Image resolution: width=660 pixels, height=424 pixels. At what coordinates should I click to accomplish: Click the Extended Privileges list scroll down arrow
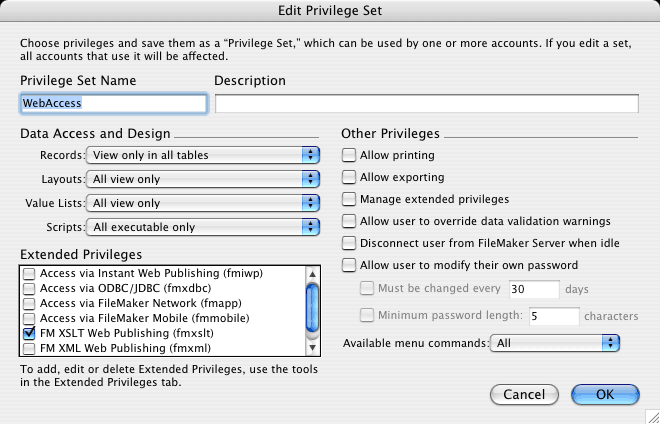point(312,348)
